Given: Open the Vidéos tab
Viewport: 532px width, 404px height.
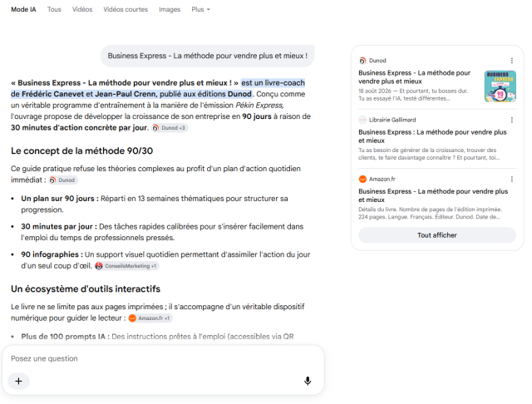Looking at the screenshot, I should pos(82,9).
